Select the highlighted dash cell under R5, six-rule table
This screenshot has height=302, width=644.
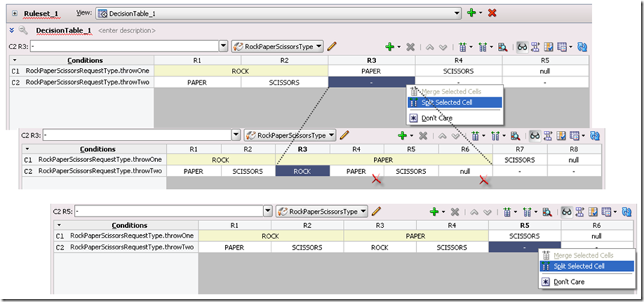tap(524, 247)
